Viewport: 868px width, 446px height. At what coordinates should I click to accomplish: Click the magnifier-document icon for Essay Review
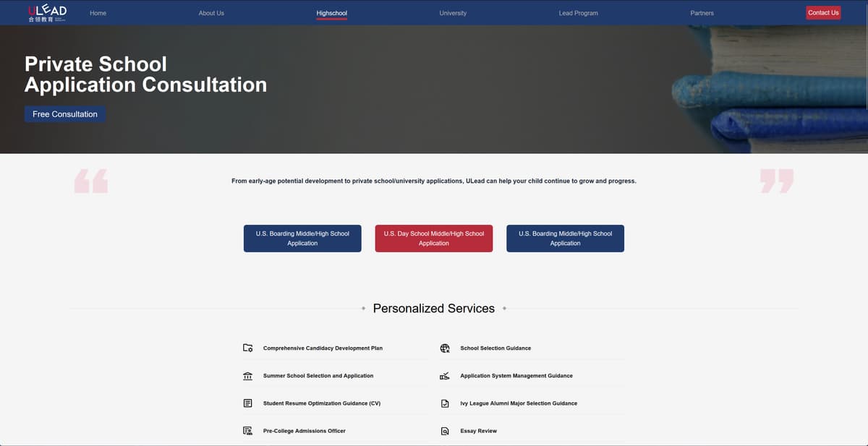(445, 430)
